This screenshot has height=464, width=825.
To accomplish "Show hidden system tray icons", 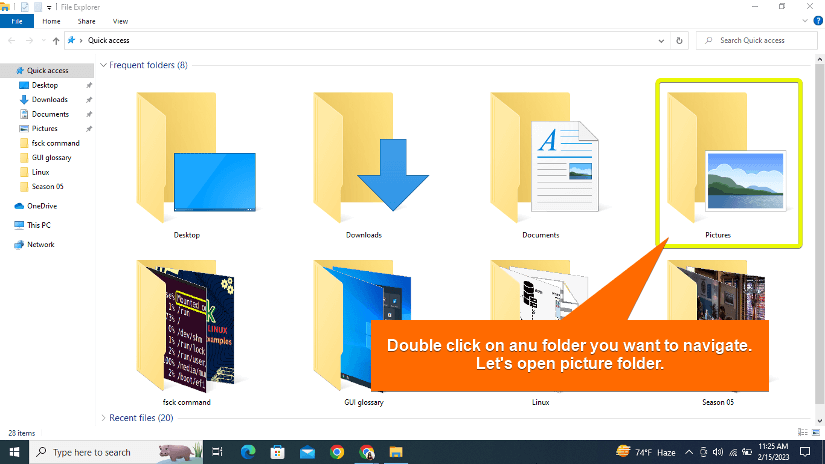I will [x=689, y=452].
